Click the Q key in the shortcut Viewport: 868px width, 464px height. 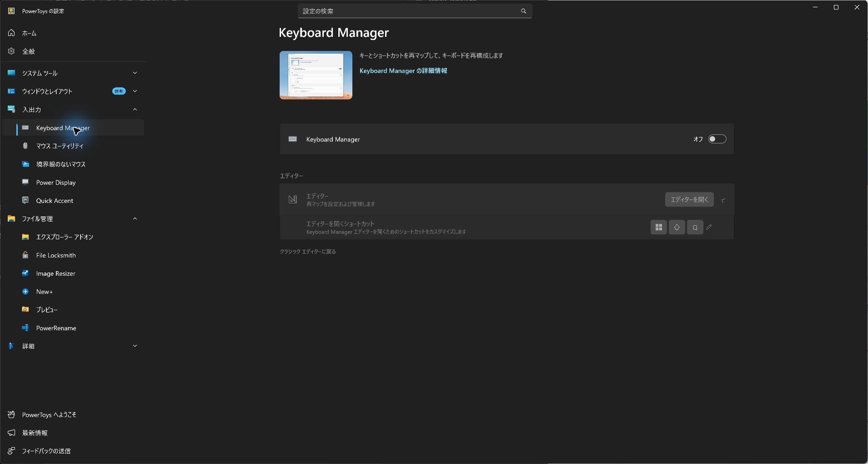click(x=695, y=227)
